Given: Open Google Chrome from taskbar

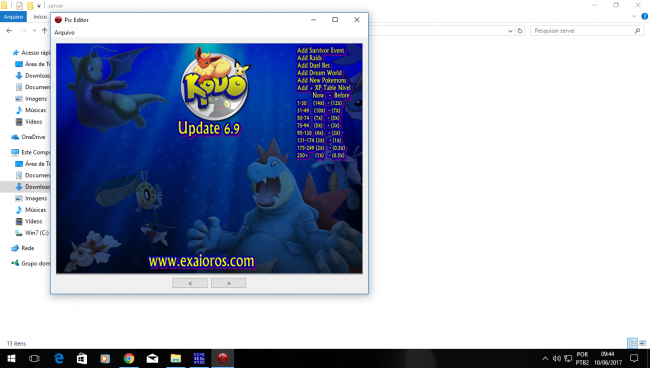Looking at the screenshot, I should pyautogui.click(x=129, y=358).
